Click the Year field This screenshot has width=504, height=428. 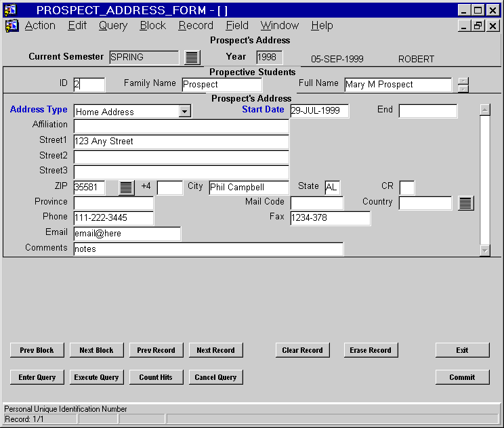270,57
